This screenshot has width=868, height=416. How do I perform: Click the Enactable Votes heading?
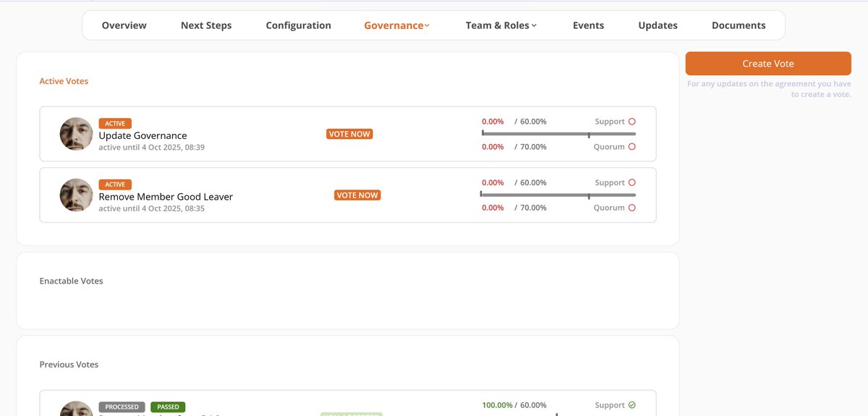(71, 281)
